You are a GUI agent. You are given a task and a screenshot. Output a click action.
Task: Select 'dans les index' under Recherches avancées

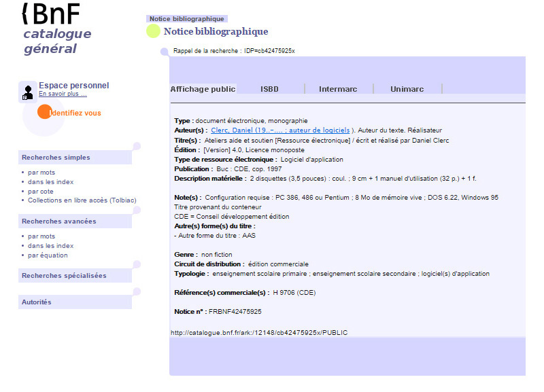point(50,246)
